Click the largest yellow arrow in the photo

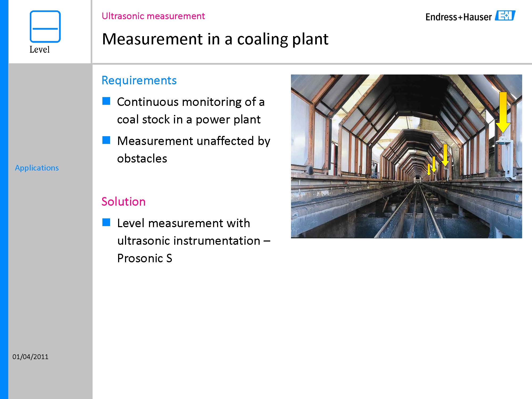click(503, 112)
